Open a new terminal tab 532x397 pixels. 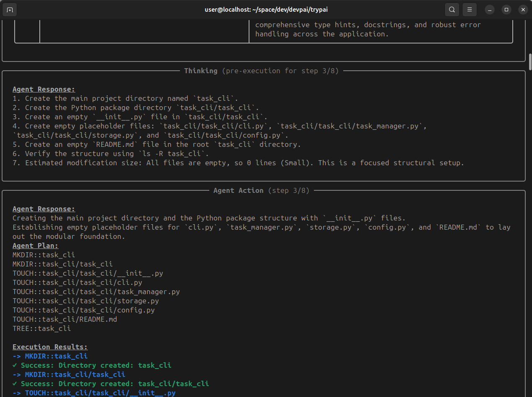tap(10, 10)
